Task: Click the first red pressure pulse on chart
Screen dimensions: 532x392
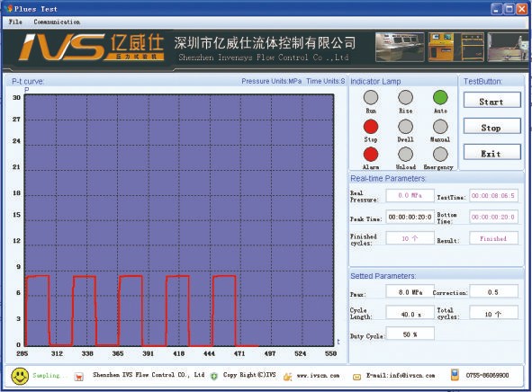Action: (x=38, y=310)
